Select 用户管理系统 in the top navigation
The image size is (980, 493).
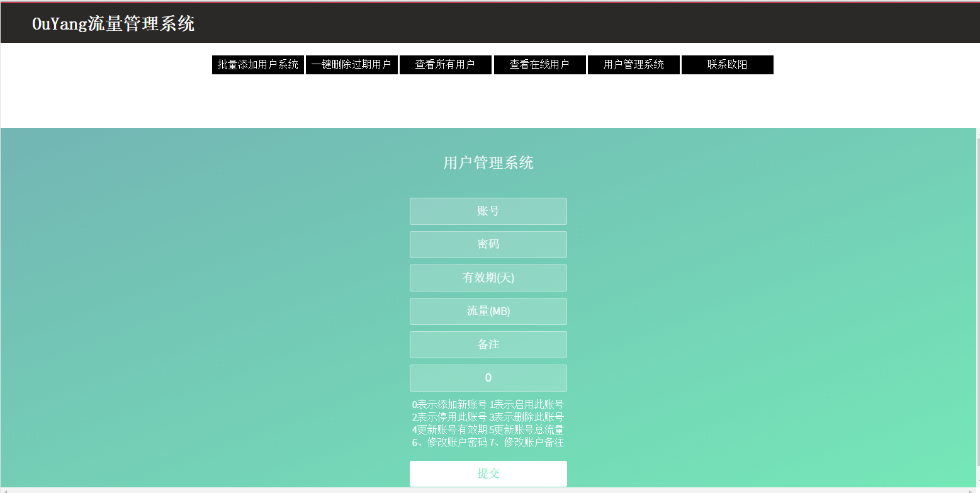pyautogui.click(x=633, y=65)
